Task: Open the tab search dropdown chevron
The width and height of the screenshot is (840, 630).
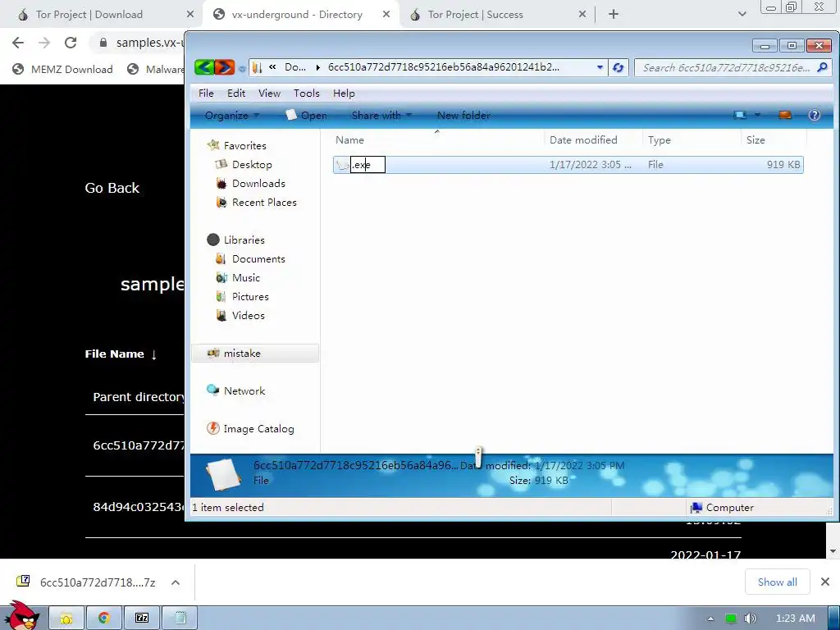Action: click(742, 15)
